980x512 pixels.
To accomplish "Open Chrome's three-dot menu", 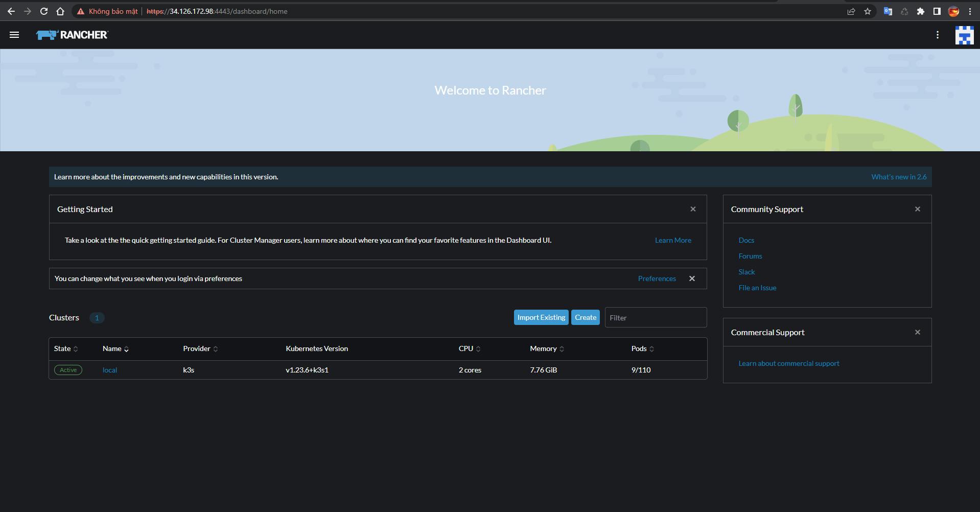I will click(x=970, y=11).
